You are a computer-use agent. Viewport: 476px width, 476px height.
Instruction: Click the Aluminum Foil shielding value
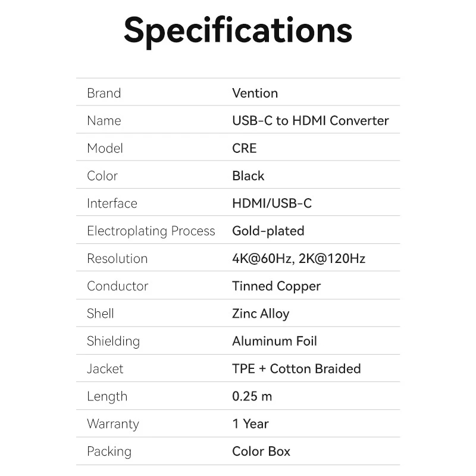point(274,341)
